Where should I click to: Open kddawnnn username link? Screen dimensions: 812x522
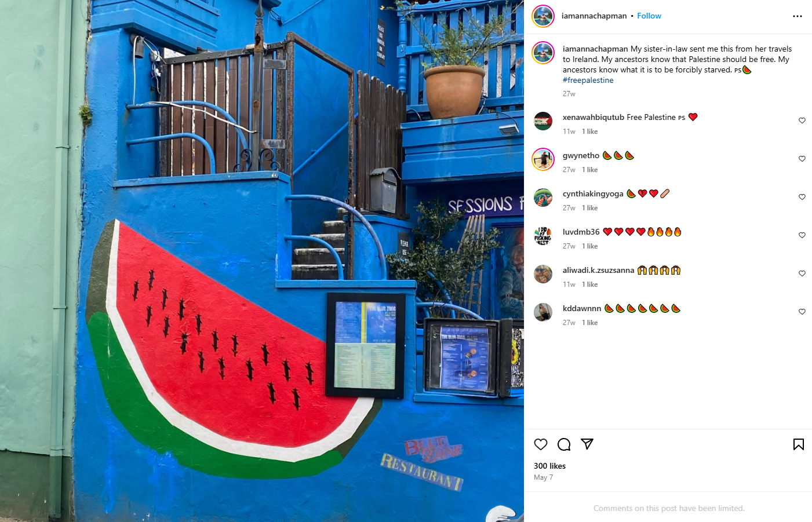582,309
